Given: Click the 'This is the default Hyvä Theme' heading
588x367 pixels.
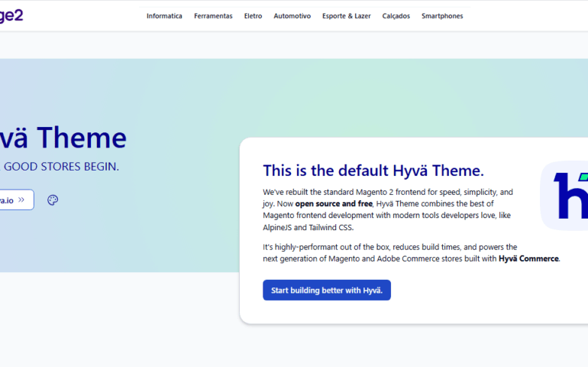Looking at the screenshot, I should click(x=373, y=171).
